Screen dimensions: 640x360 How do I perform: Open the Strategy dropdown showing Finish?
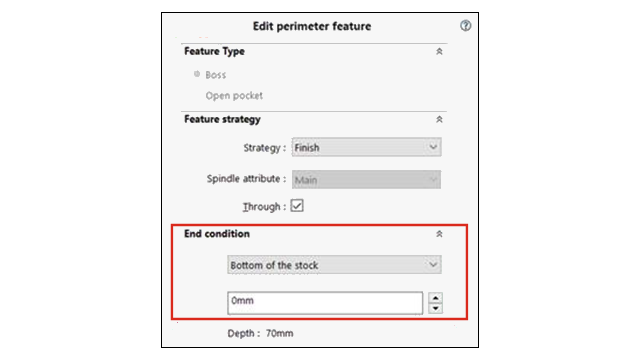click(x=366, y=147)
